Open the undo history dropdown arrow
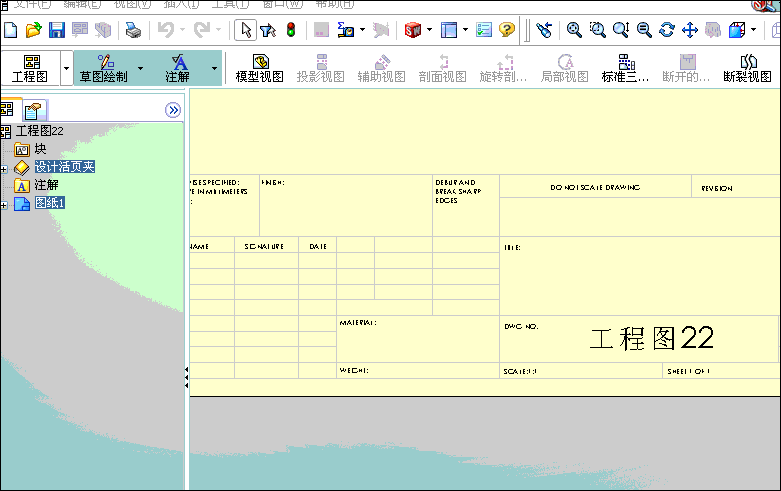Screen dimensions: 781x491 pos(182,29)
